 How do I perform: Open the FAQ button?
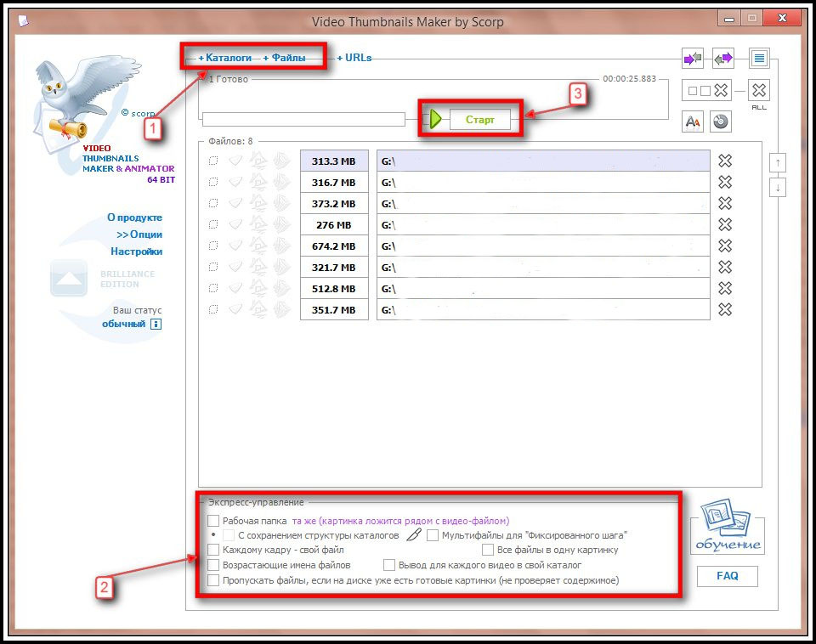point(727,576)
